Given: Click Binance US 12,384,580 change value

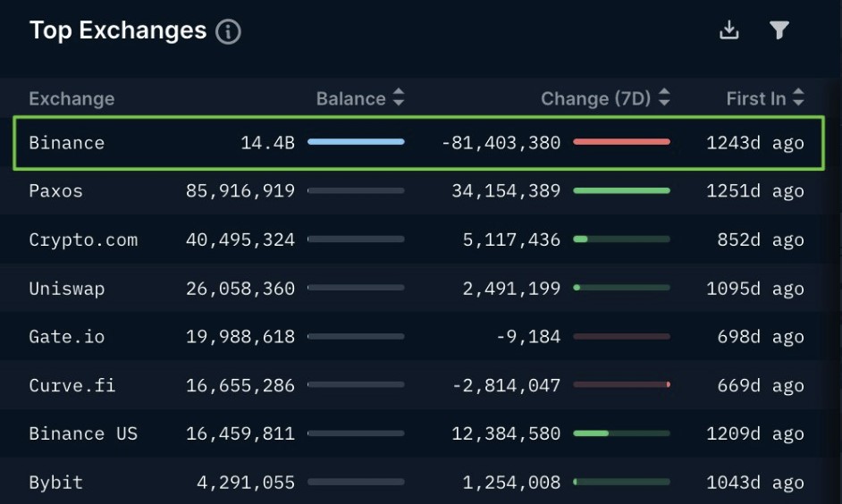Looking at the screenshot, I should tap(511, 434).
